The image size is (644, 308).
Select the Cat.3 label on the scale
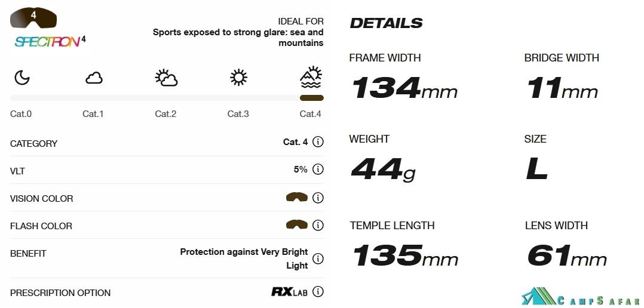click(238, 114)
